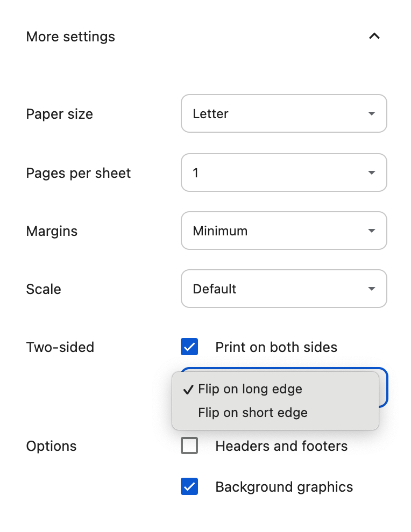Click the Margins dropdown arrow icon
The image size is (411, 532).
pyautogui.click(x=371, y=231)
